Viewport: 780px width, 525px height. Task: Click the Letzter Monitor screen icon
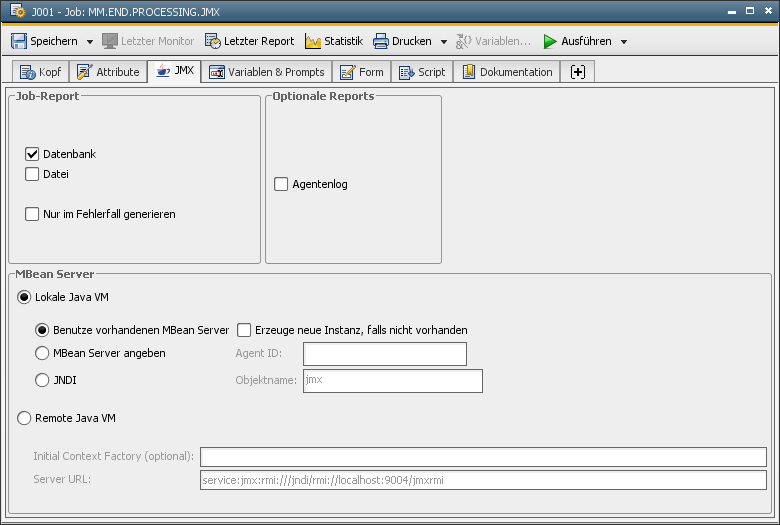pos(109,41)
